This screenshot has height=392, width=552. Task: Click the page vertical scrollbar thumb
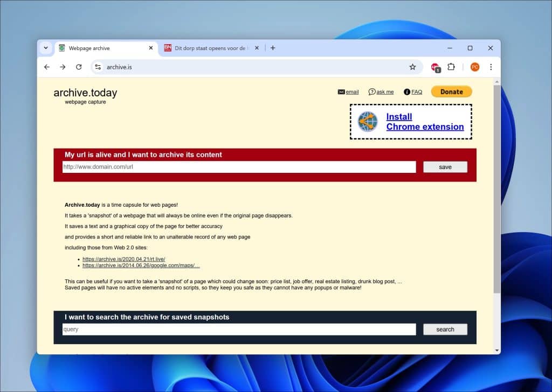coord(496,189)
